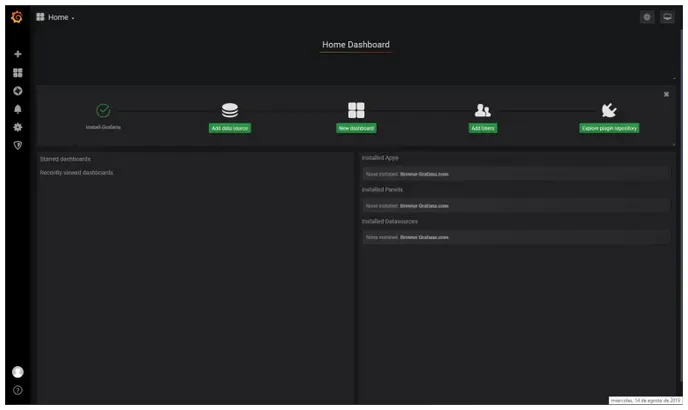Open Browse Grafana.com link under Installed Apps
Viewport: 688px width, 410px height.
pyautogui.click(x=424, y=174)
